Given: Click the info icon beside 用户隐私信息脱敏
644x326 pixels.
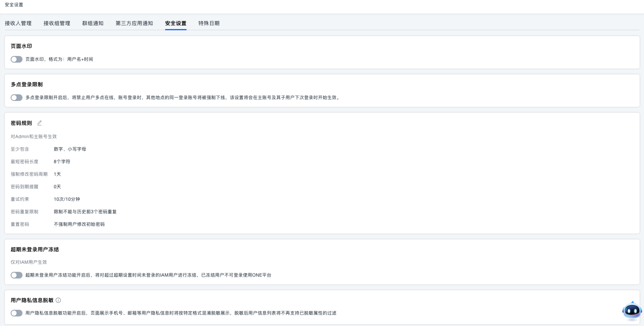Looking at the screenshot, I should tap(58, 300).
